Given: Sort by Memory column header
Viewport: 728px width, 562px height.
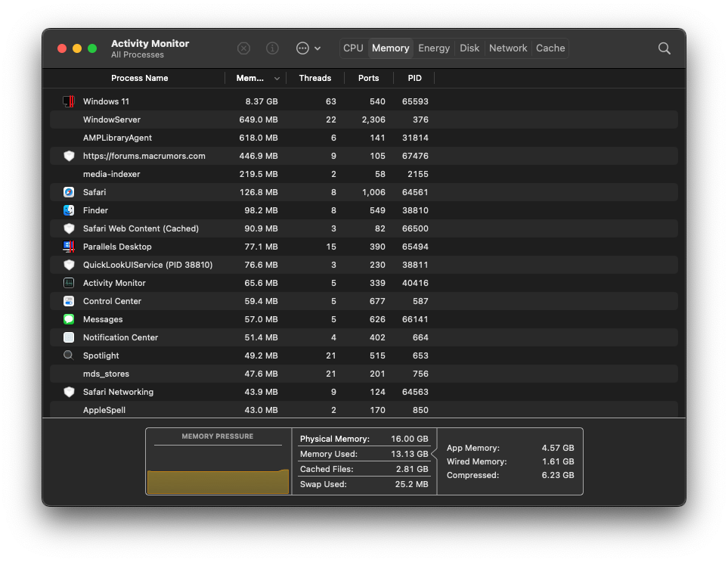Looking at the screenshot, I should (249, 78).
